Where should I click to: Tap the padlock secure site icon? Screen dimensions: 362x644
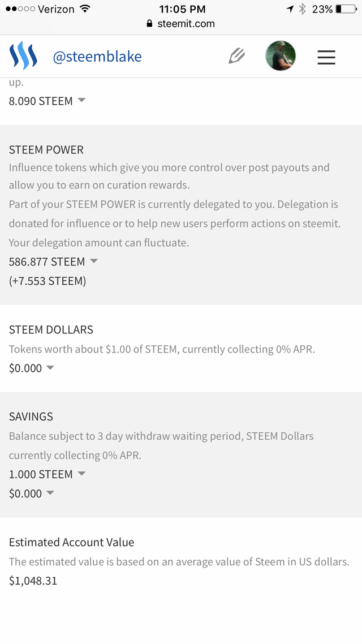(149, 24)
